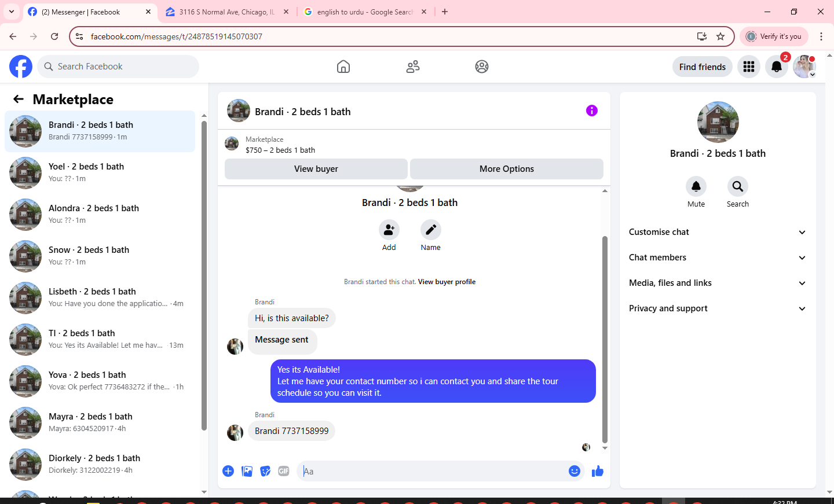Open the Diorkely 2 beds 1 bath conversation
The width and height of the screenshot is (834, 504).
(100, 465)
